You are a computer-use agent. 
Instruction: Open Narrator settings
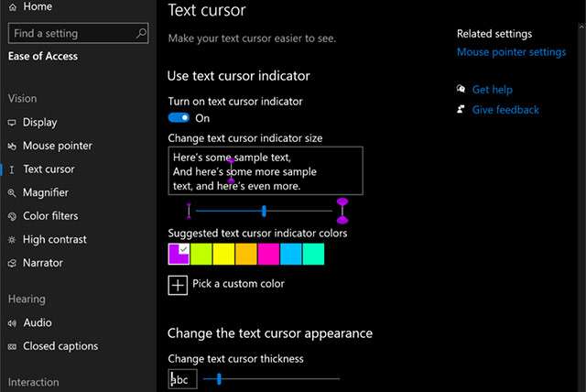click(x=42, y=263)
